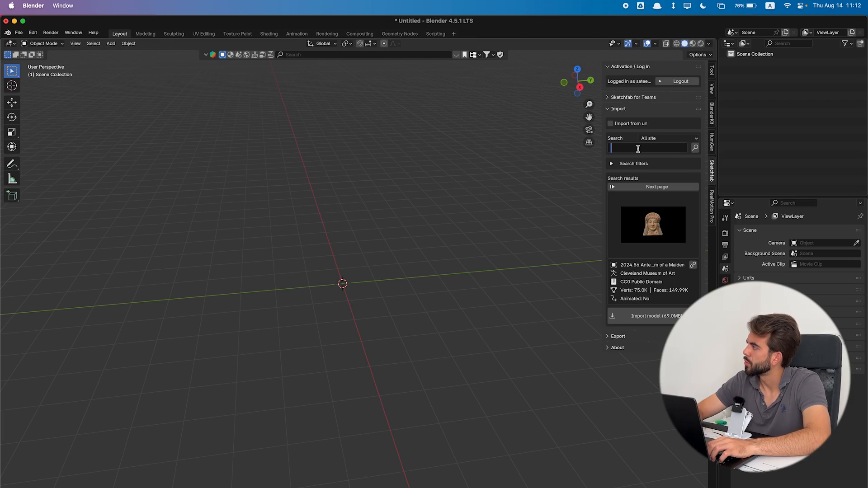Activate the Annotate tool
Image resolution: width=868 pixels, height=488 pixels.
tap(12, 164)
